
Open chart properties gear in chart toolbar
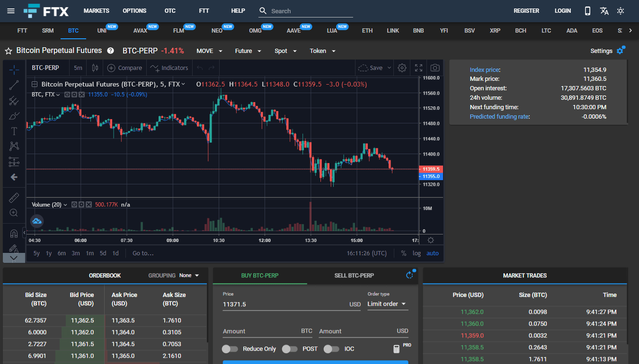pyautogui.click(x=402, y=68)
